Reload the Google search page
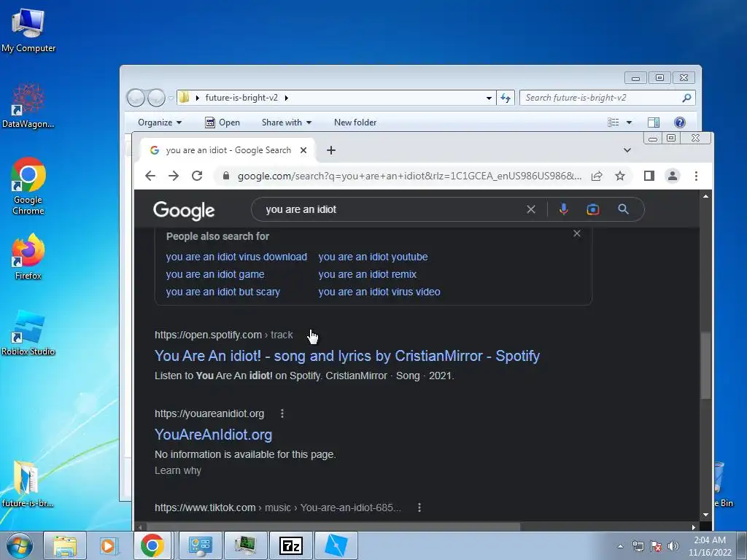747x560 pixels. 197,176
